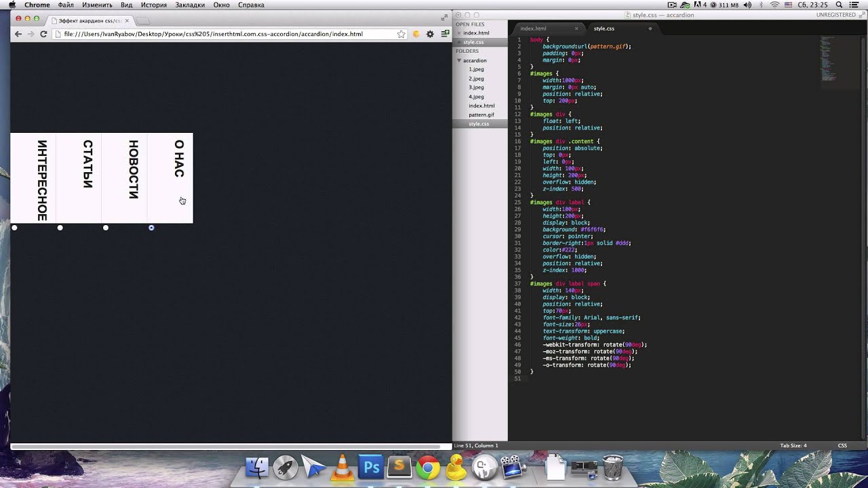Open the orange hexagon Chrome extension

[x=416, y=34]
